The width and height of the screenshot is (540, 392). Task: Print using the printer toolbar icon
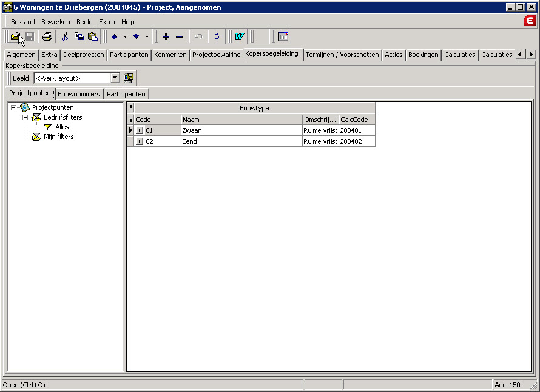(47, 36)
